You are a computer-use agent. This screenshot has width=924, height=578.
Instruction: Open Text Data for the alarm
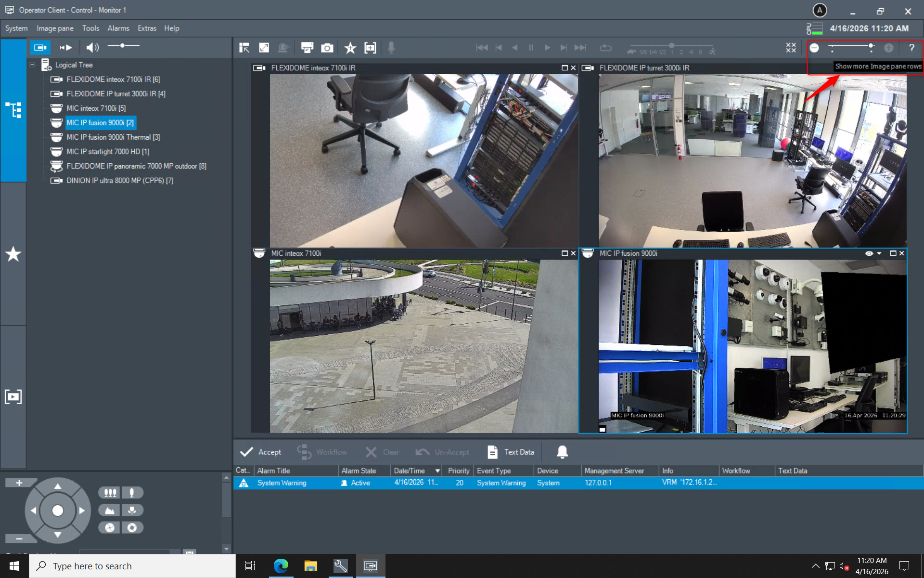511,452
